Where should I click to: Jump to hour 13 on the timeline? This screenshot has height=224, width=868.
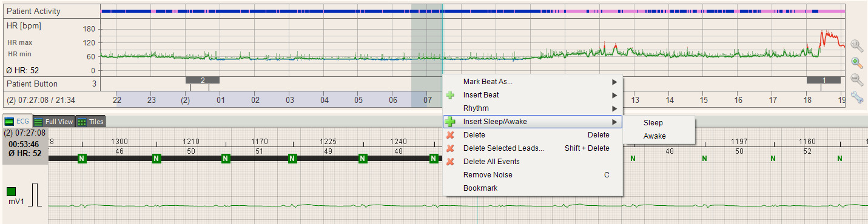pyautogui.click(x=635, y=100)
